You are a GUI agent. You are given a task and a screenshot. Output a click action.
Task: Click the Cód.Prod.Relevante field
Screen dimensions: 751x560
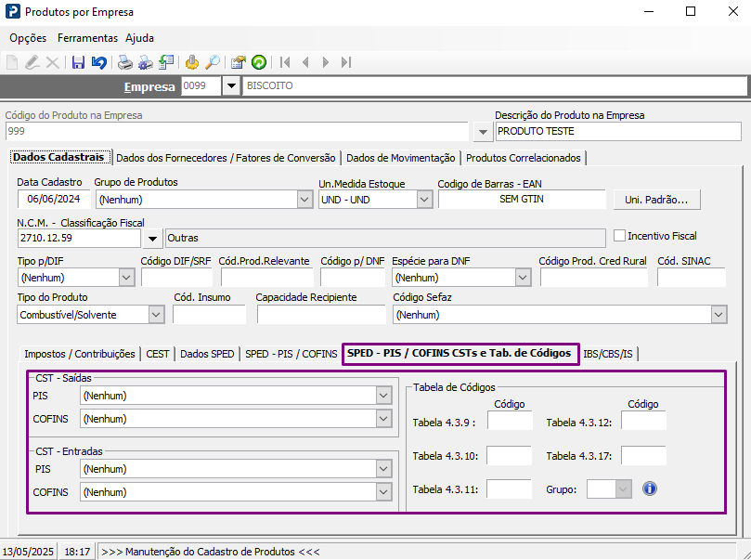266,278
